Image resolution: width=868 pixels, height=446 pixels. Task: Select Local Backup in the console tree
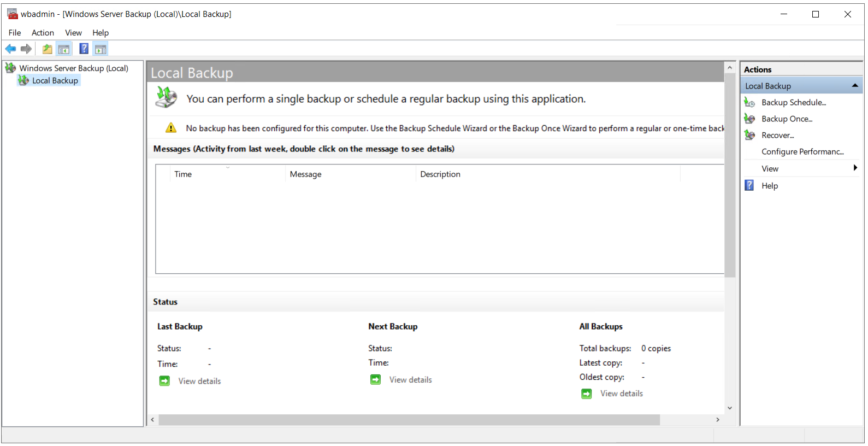55,81
